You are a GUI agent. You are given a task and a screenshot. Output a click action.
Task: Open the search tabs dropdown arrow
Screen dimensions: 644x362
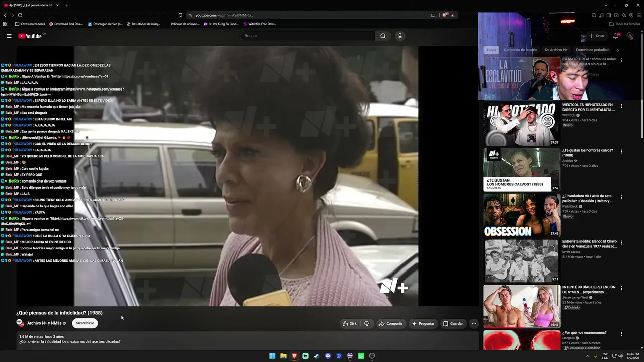[x=606, y=5]
